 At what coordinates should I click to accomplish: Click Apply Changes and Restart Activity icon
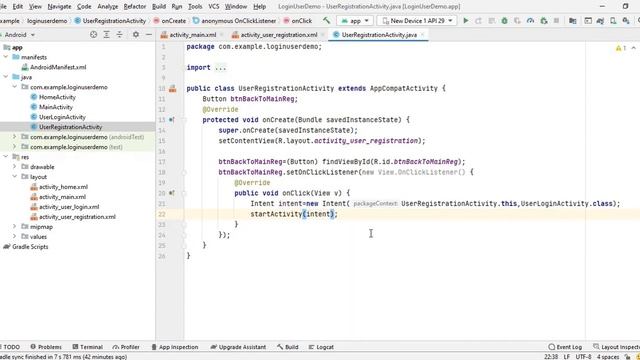tap(478, 20)
